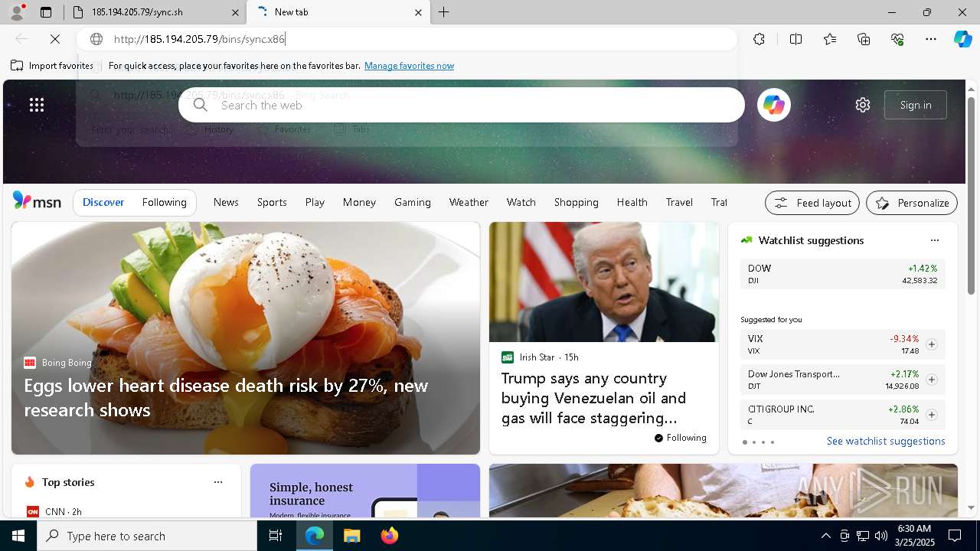Viewport: 980px width, 551px height.
Task: Open the DOW watchlist entry
Action: coord(842,274)
